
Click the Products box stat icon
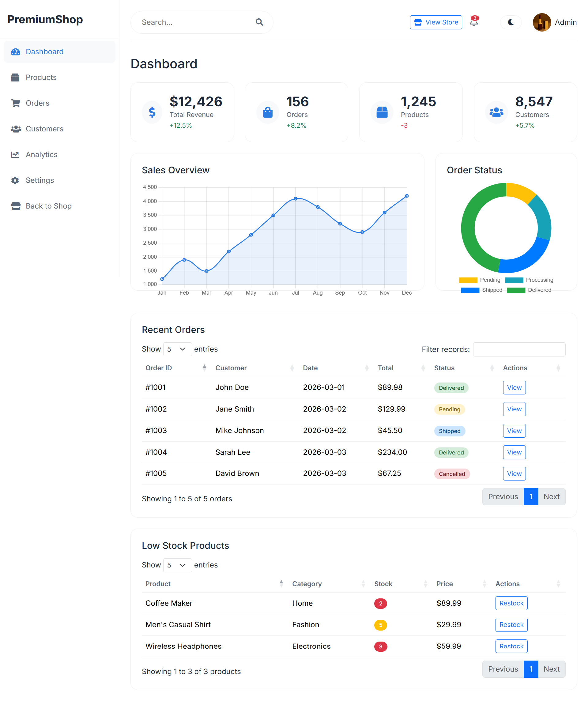coord(382,112)
